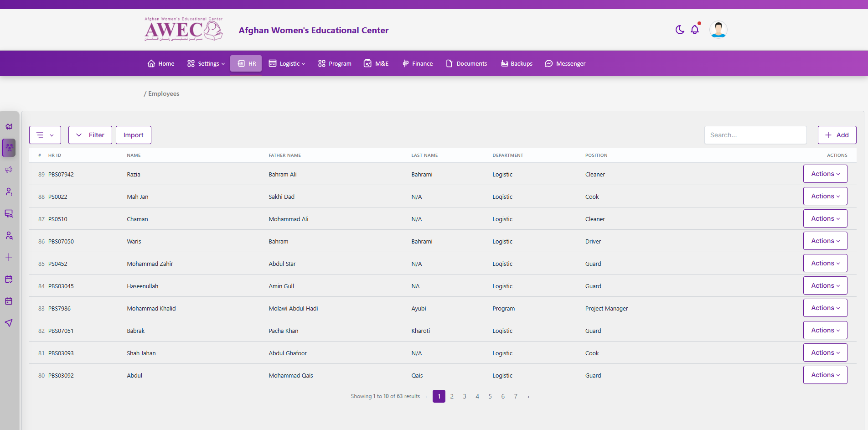Click inside the Search field

[x=755, y=135]
